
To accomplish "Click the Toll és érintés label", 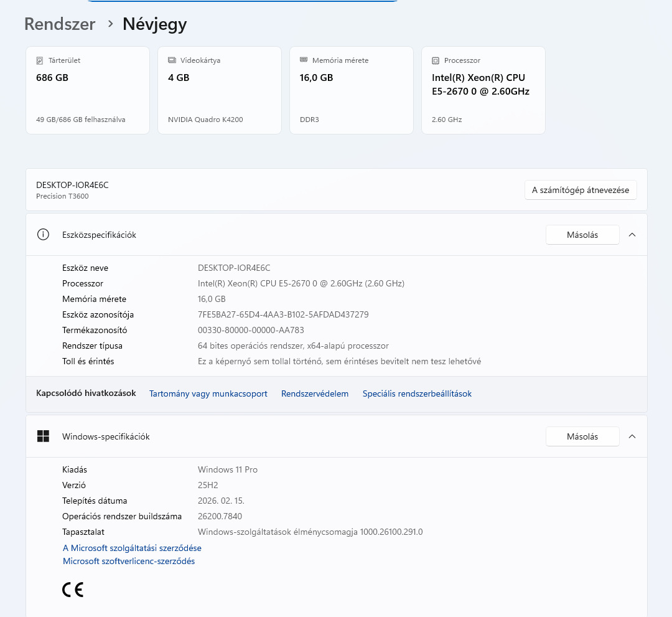I will pos(88,361).
